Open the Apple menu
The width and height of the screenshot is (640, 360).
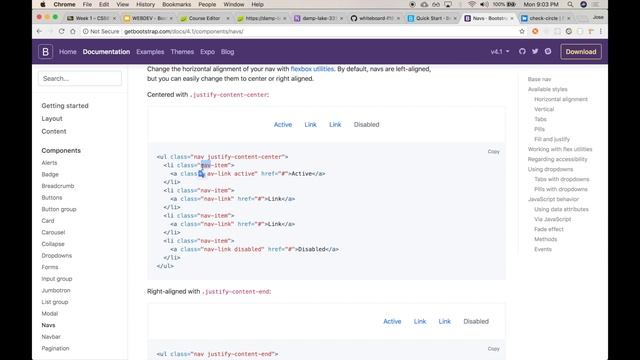(43, 4)
